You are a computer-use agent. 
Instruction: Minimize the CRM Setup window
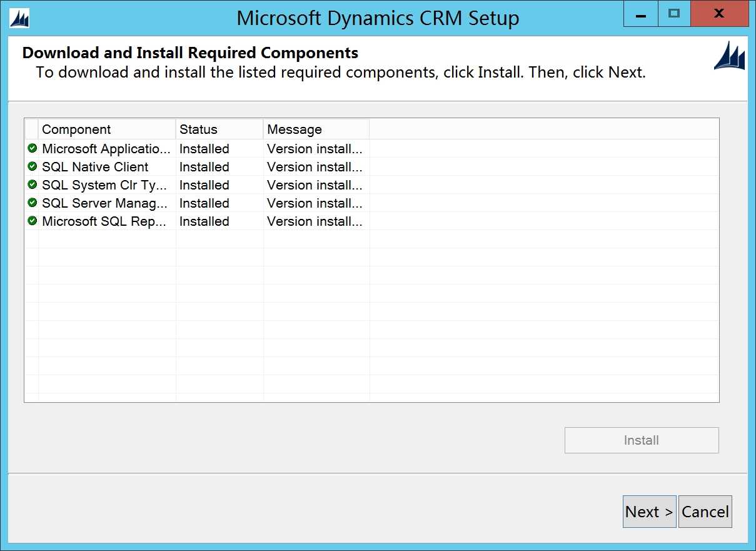tap(641, 13)
